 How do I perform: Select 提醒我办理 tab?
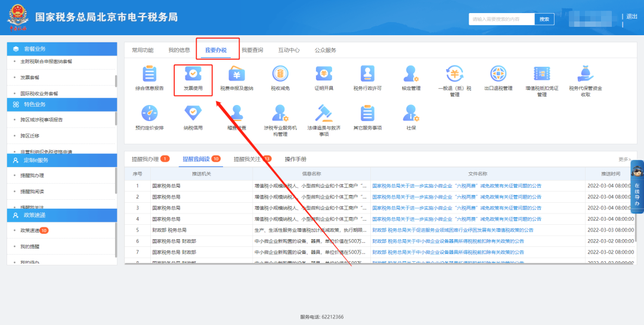tap(146, 159)
